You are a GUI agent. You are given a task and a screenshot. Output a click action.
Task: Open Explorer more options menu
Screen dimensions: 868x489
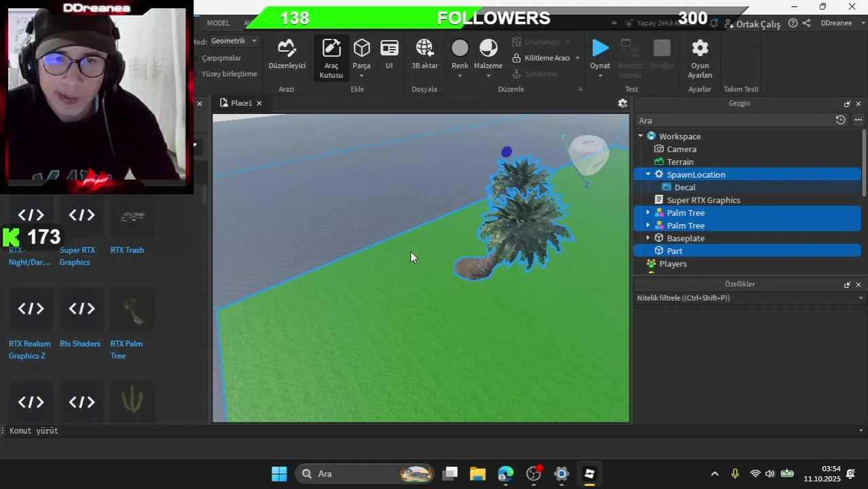[858, 120]
